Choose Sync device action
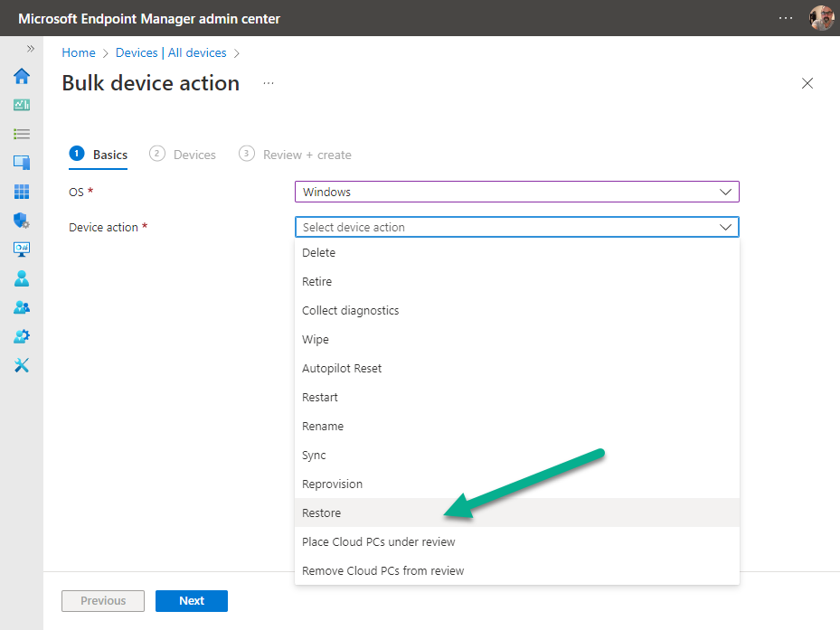The height and width of the screenshot is (630, 840). [x=517, y=455]
